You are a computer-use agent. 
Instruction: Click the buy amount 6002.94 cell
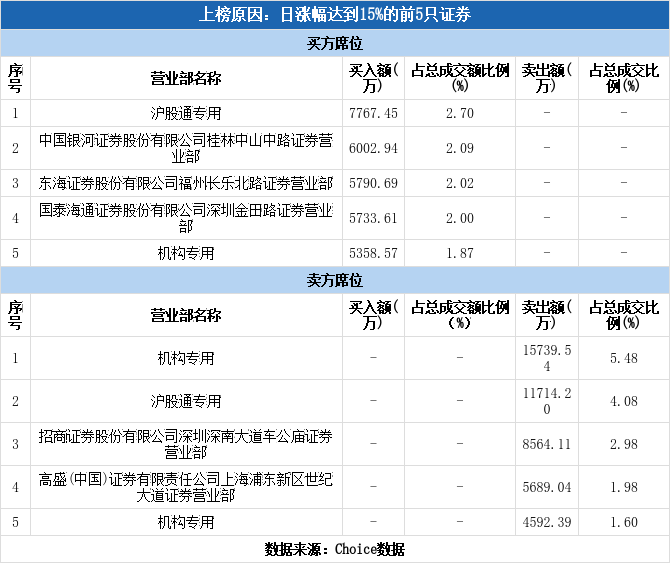point(373,148)
